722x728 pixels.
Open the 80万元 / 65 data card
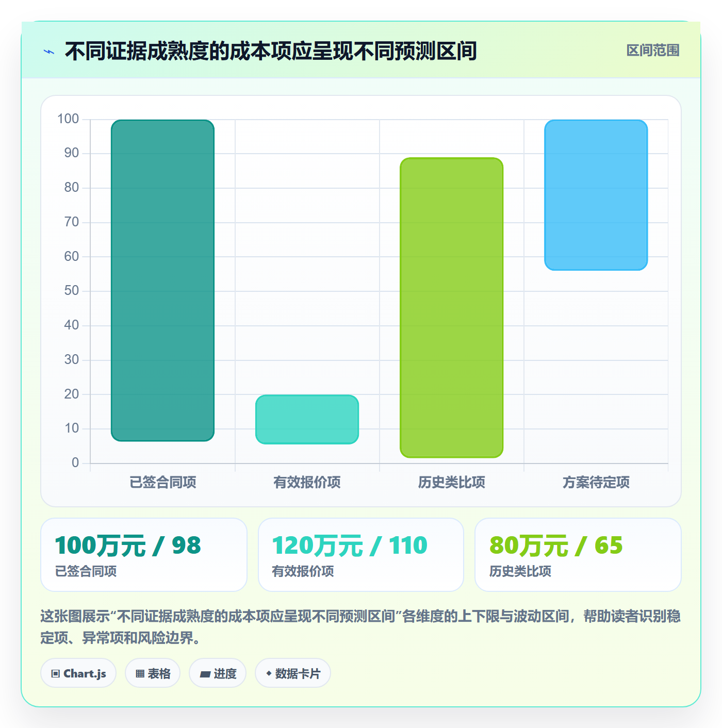[578, 555]
